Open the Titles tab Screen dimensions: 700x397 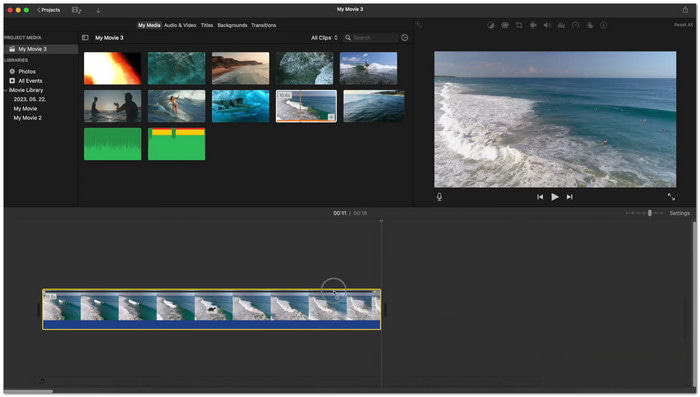pos(207,25)
